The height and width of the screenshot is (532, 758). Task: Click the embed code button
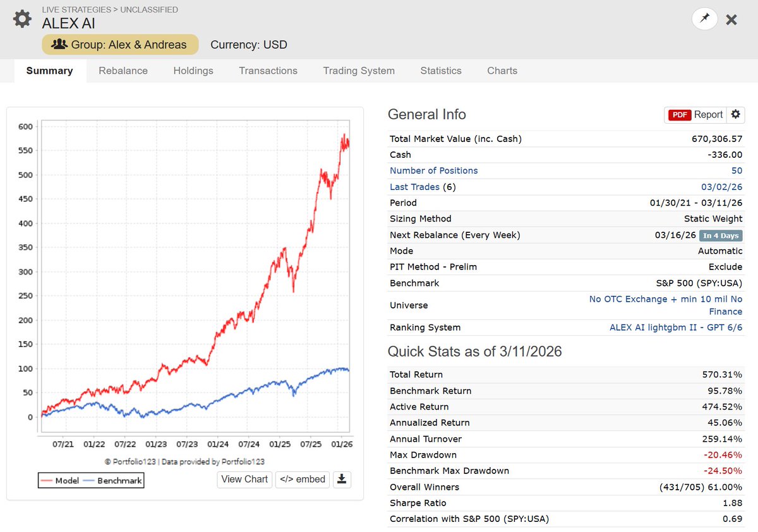pos(303,479)
